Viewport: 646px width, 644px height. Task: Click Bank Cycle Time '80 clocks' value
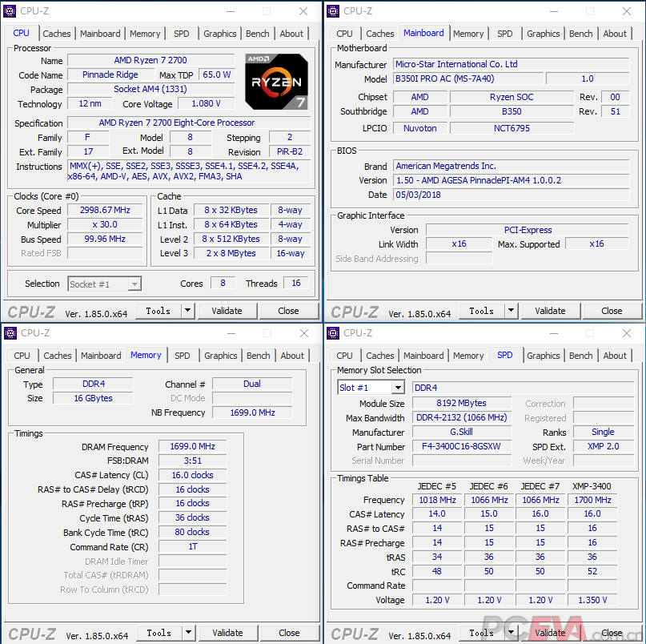pyautogui.click(x=192, y=533)
